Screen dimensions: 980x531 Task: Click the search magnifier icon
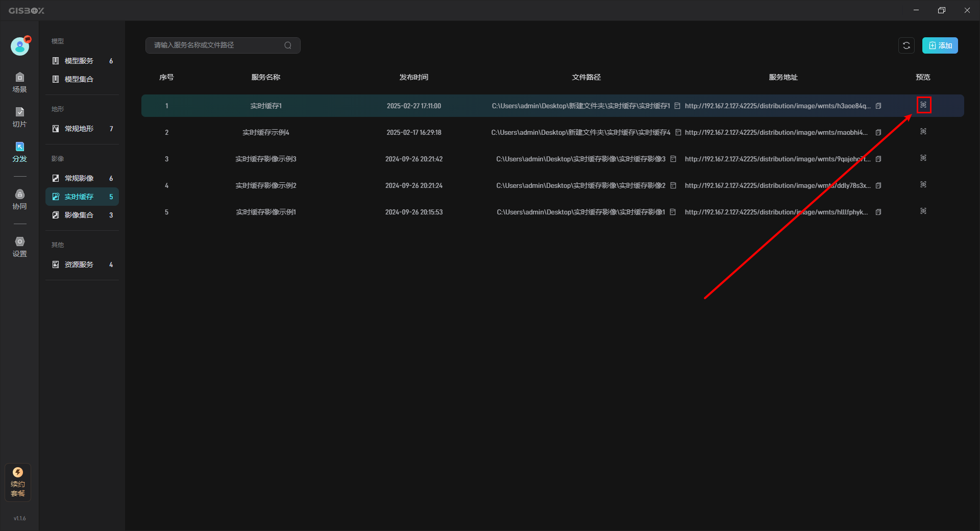pos(288,45)
